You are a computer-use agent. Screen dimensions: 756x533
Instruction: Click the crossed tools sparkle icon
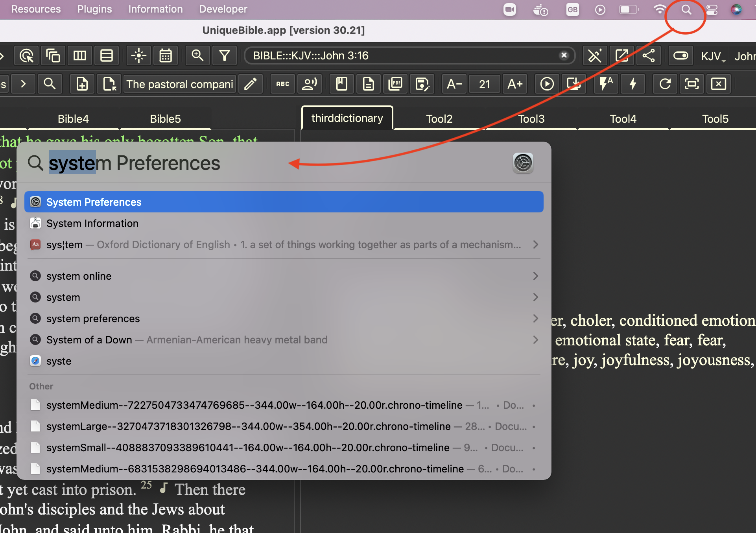(595, 55)
